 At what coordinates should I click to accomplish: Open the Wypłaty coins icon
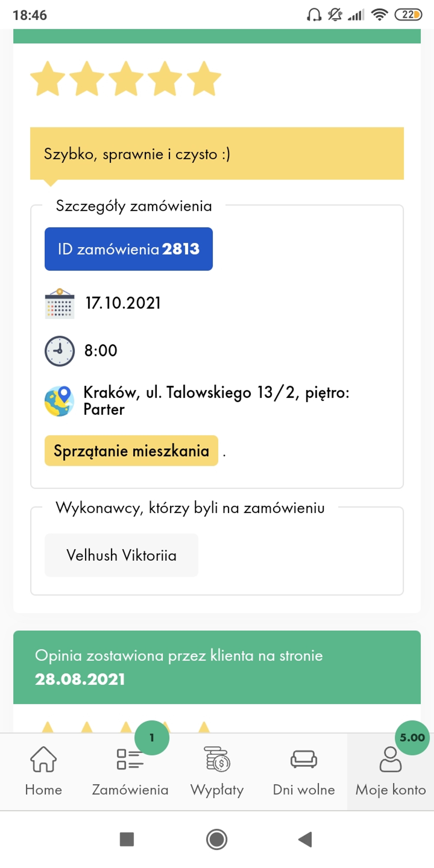click(217, 759)
